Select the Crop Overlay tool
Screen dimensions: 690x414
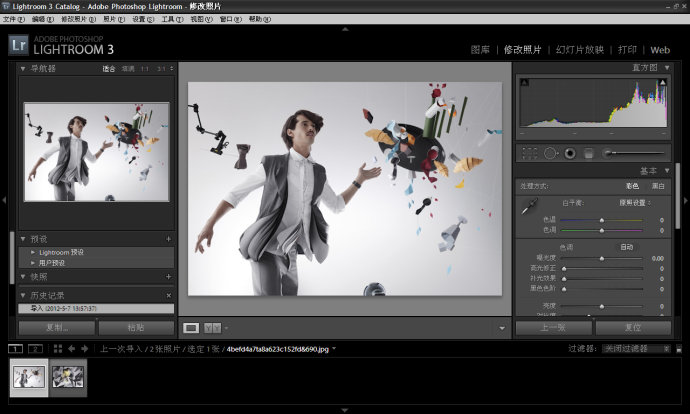pyautogui.click(x=530, y=153)
